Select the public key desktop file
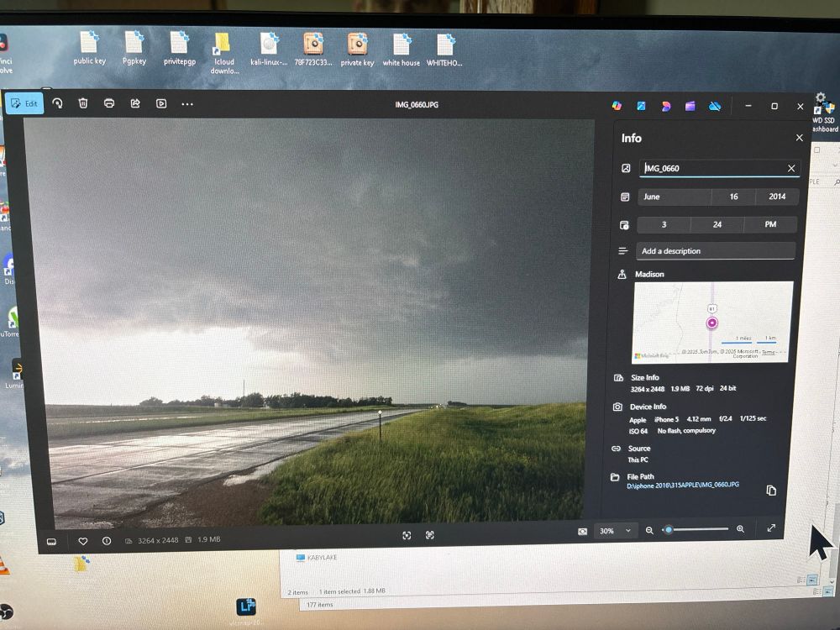This screenshot has height=630, width=840. (x=90, y=49)
